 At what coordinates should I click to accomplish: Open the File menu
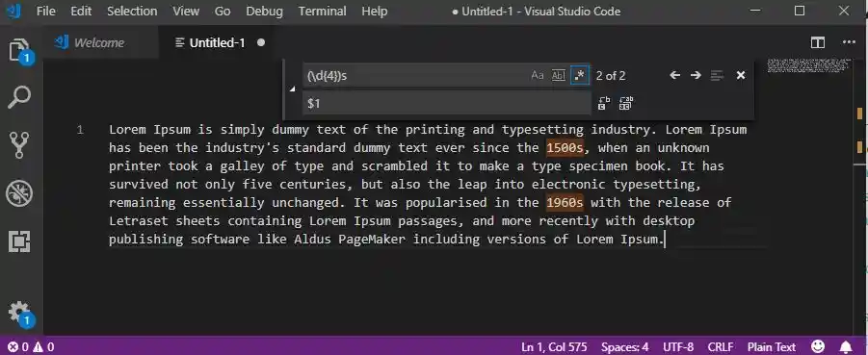[x=46, y=11]
